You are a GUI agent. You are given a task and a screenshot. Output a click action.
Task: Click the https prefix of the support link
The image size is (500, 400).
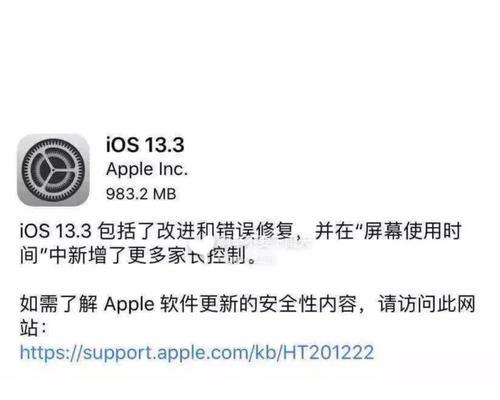(39, 352)
